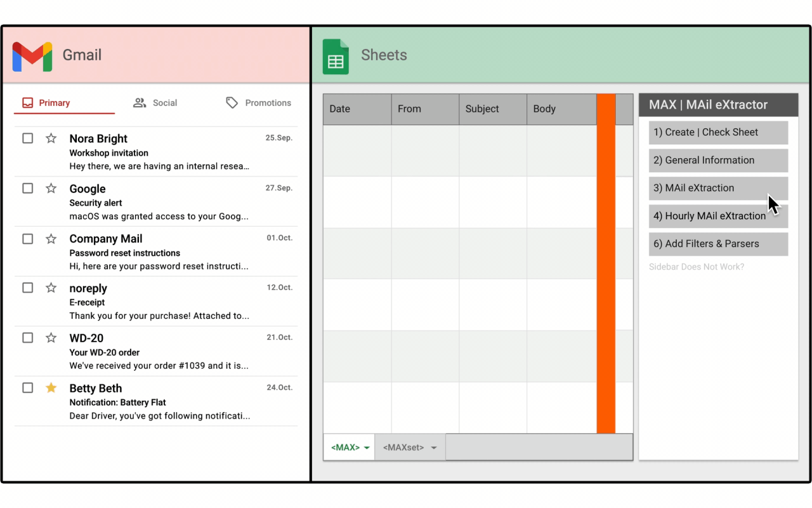812x508 pixels.
Task: Switch to the Social inbox tab
Action: point(155,103)
